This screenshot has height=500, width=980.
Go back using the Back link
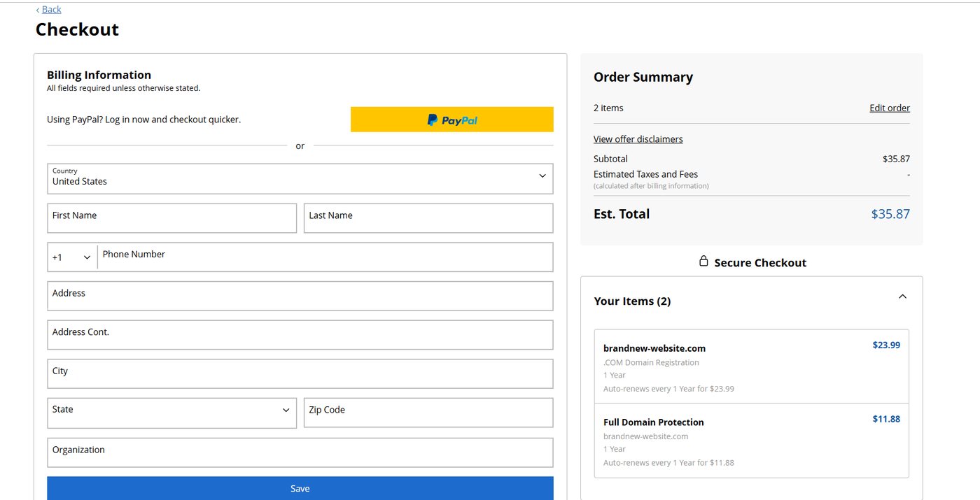click(51, 9)
